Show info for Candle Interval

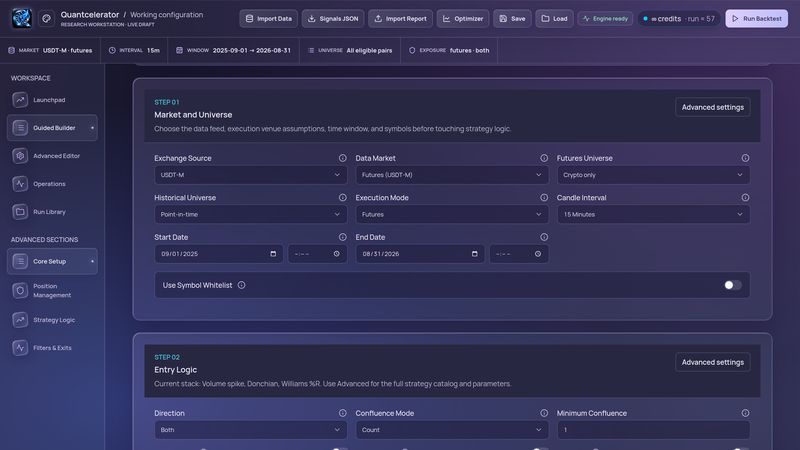[745, 197]
